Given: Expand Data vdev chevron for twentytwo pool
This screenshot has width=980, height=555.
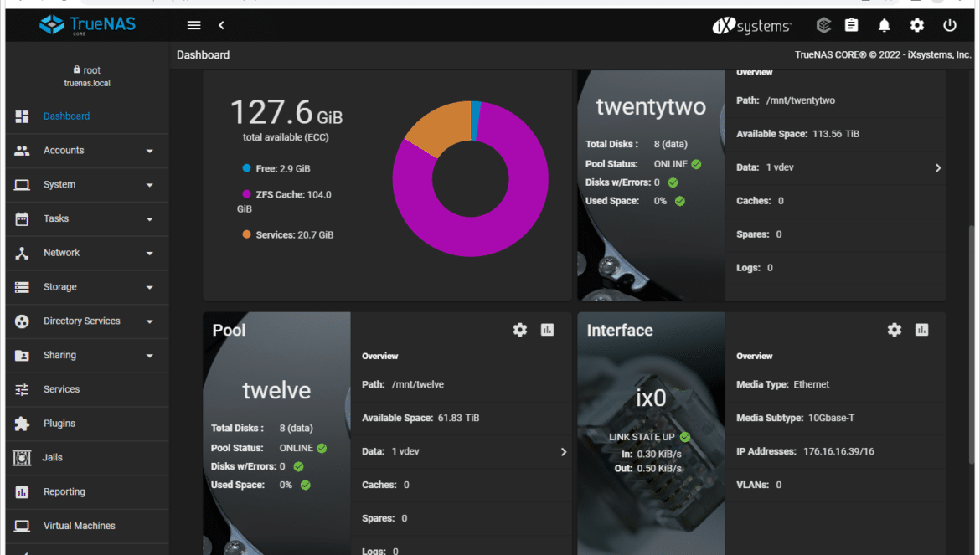Looking at the screenshot, I should click(x=937, y=168).
